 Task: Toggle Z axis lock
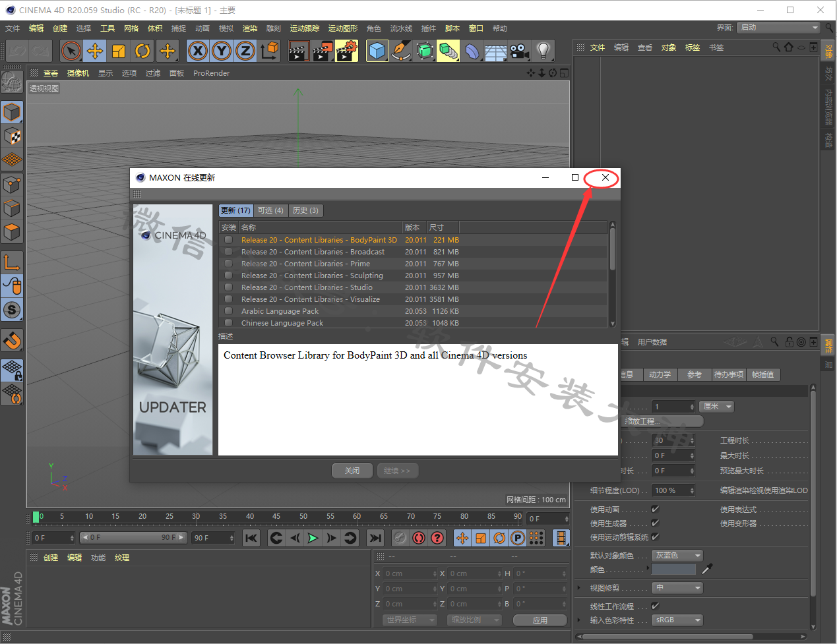[x=245, y=51]
